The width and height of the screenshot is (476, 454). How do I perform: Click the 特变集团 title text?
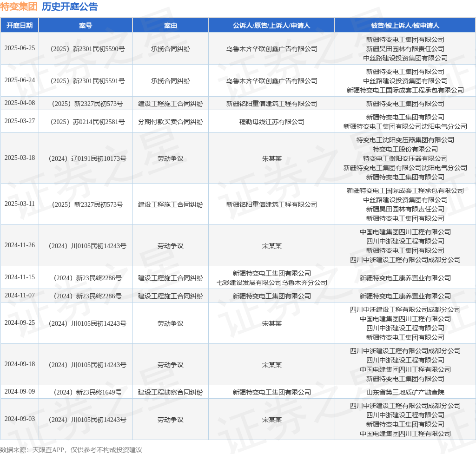point(19,7)
